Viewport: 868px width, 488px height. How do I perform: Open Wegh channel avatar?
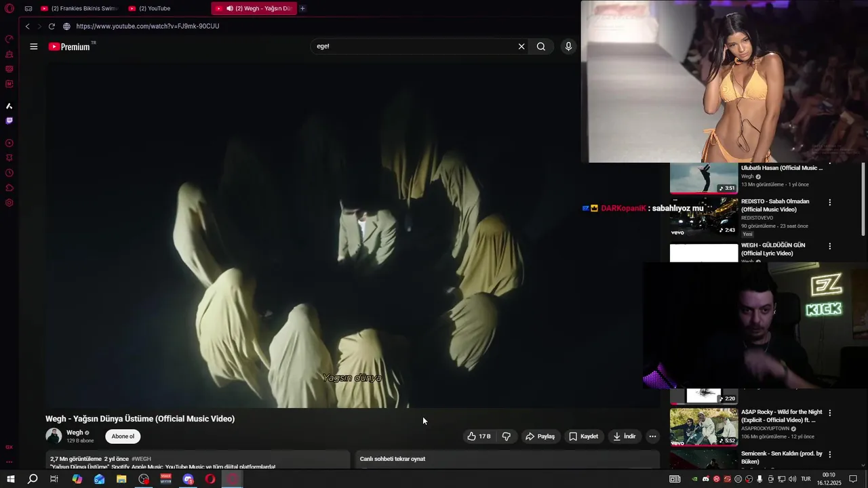click(x=54, y=436)
